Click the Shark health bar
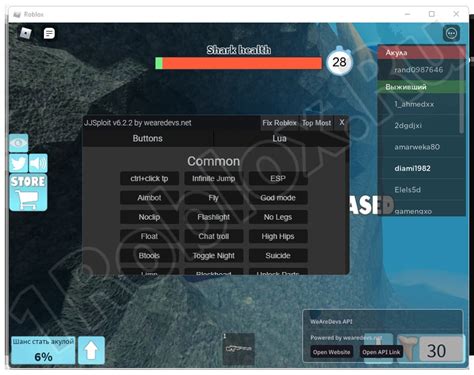Screen dimensions: 474x375 tap(239, 63)
